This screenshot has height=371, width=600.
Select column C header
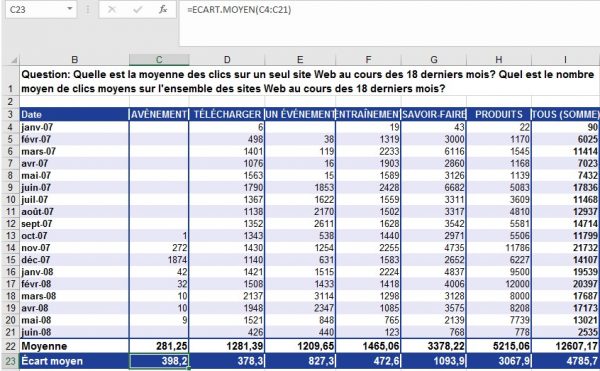tap(159, 60)
